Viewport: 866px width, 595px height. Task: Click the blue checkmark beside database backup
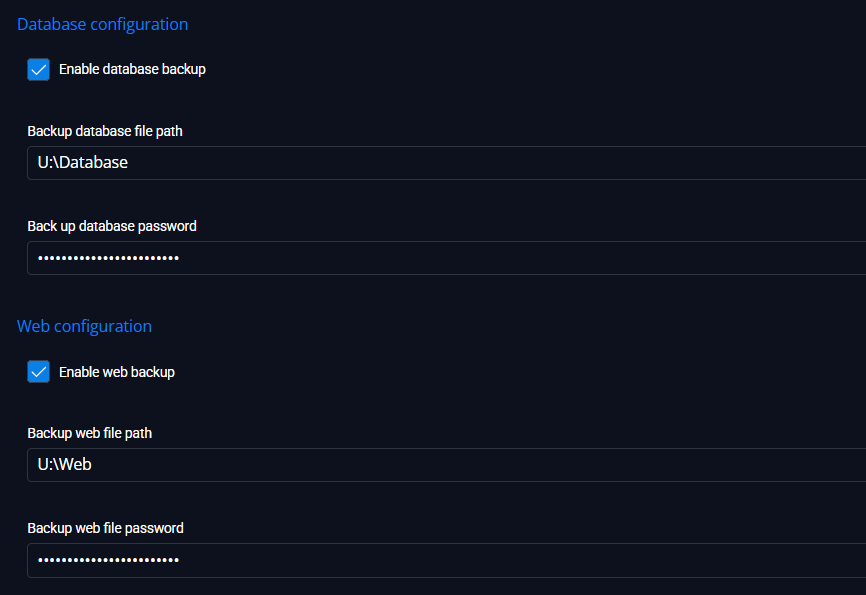pos(39,70)
